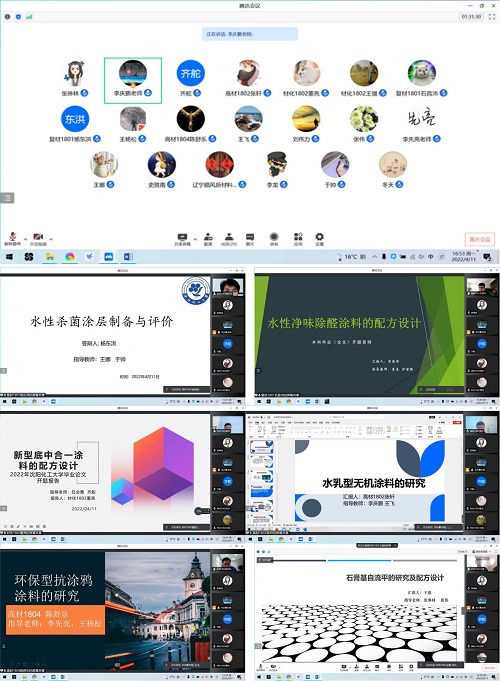
Task: Expand the microphone options arrow
Action: (25, 239)
